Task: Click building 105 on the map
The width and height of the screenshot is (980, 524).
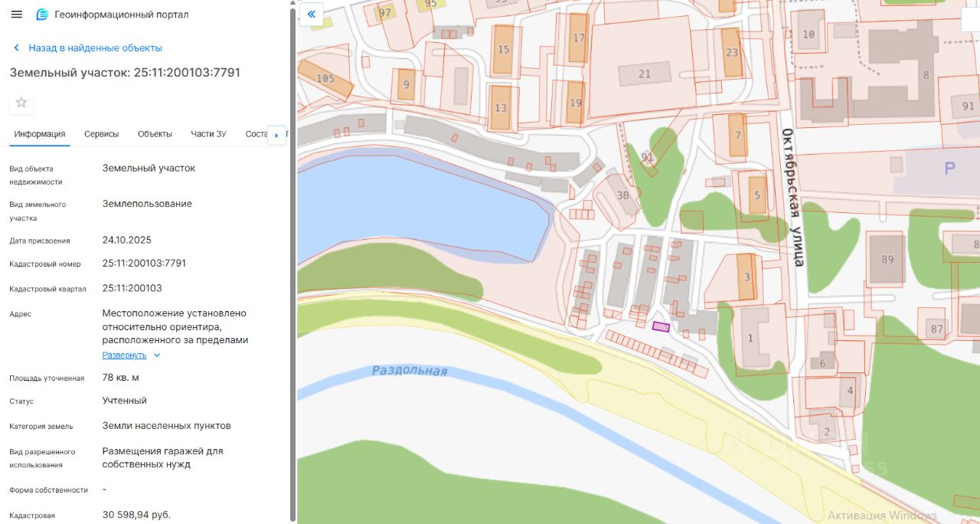Action: [325, 78]
